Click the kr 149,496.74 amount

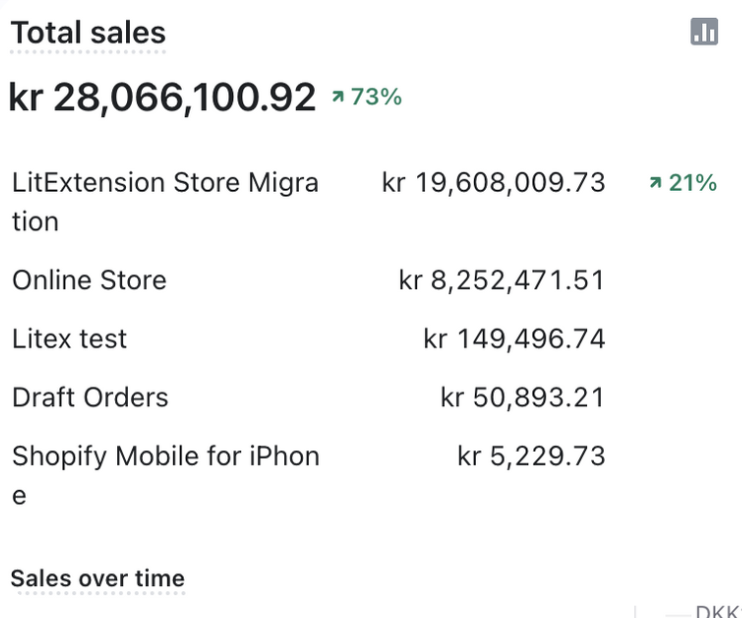coord(514,339)
